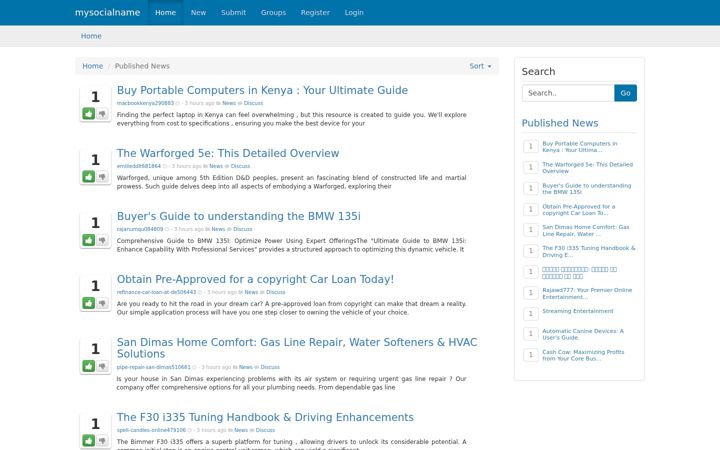The image size is (720, 450).
Task: Open the Sort dropdown
Action: pos(480,66)
